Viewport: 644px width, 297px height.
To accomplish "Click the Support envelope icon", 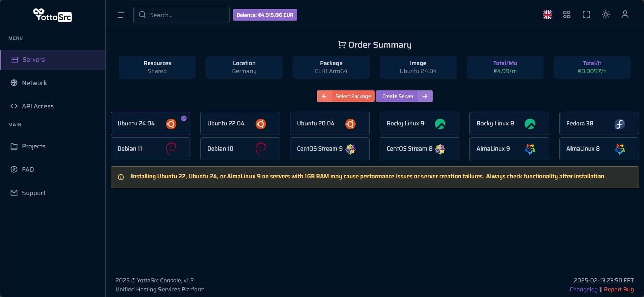I will coord(14,193).
